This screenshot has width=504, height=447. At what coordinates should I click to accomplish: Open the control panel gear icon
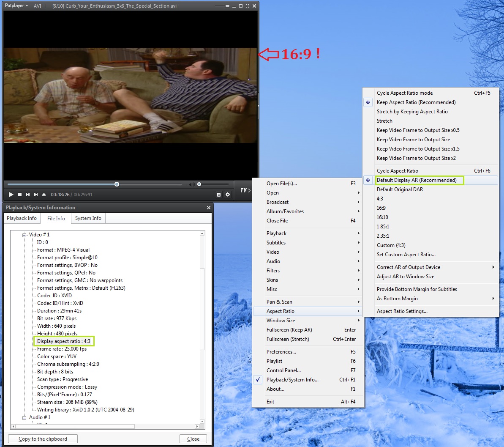pos(228,195)
